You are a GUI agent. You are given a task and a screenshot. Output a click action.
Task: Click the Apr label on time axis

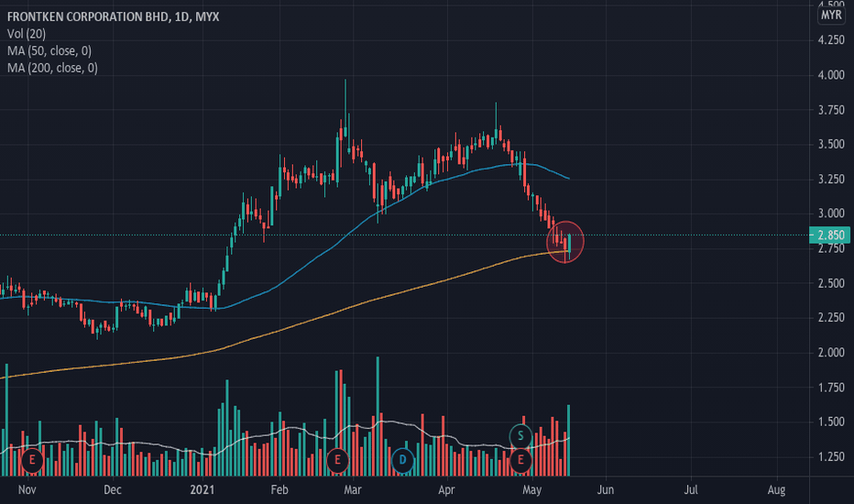(446, 490)
